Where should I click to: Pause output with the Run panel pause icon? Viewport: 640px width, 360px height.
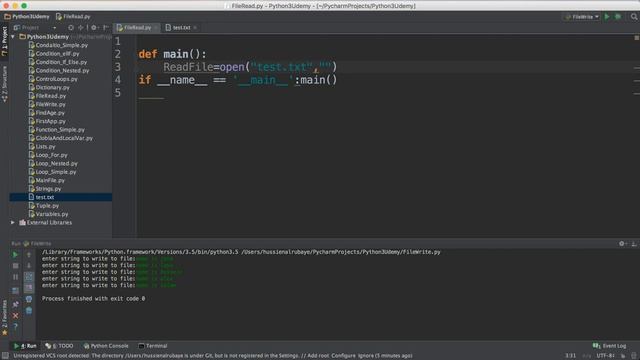tap(15, 277)
